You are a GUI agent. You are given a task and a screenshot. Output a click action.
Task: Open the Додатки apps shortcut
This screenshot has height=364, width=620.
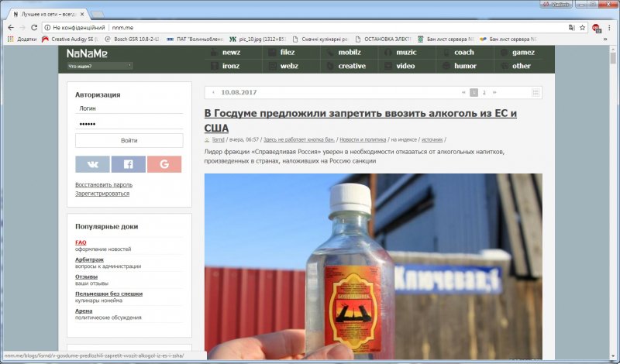22,39
